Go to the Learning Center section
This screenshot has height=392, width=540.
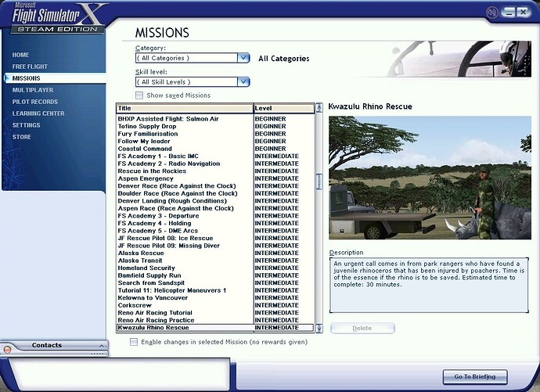click(38, 113)
